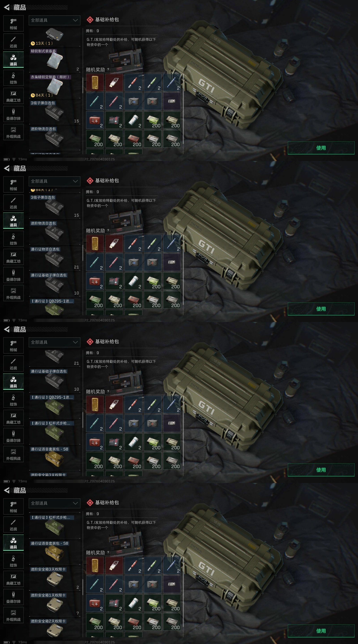
Task: Click item list scrollbar in the topmost capture
Action: point(83,85)
